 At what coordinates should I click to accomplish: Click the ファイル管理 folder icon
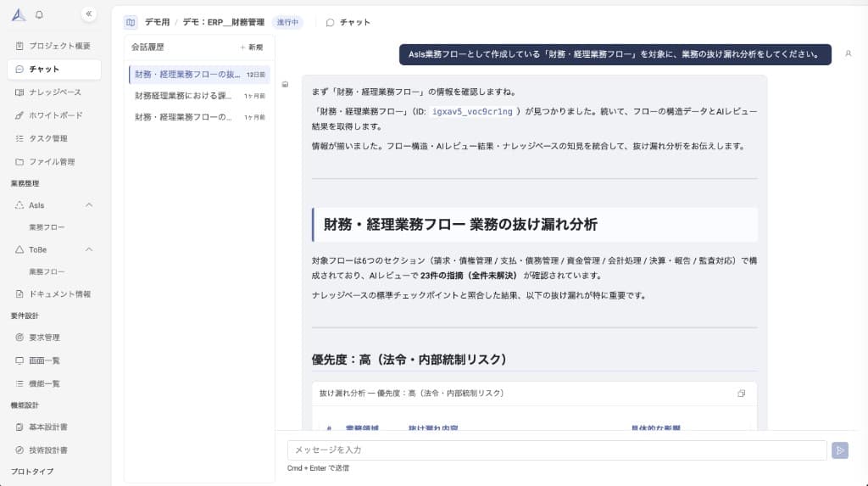coord(19,162)
